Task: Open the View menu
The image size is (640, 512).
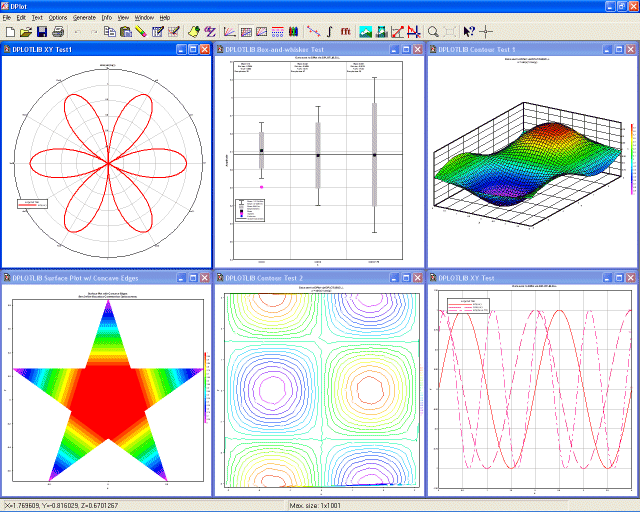Action: pos(123,18)
